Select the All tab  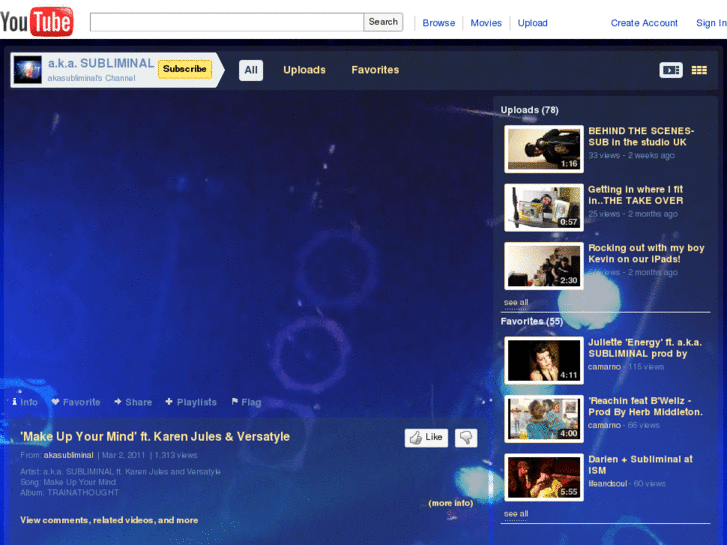pos(251,70)
